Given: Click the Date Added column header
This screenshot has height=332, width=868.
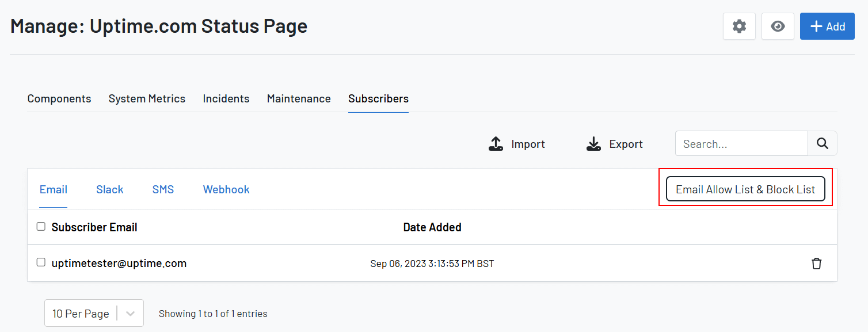Looking at the screenshot, I should [432, 227].
